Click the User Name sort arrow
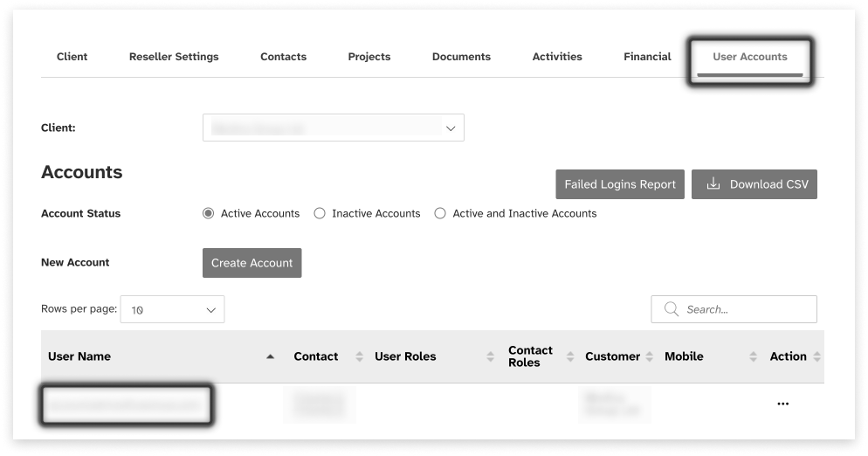The image size is (868, 456). tap(270, 356)
